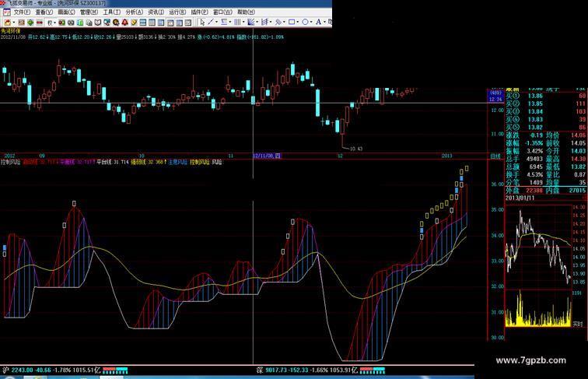Click the 操盘线 indicator label
588x379 pixels.
[147, 162]
